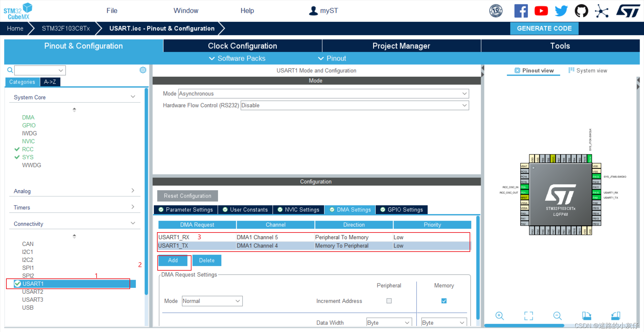Open the YouTube icon link
The width and height of the screenshot is (644, 332).
[x=541, y=11]
